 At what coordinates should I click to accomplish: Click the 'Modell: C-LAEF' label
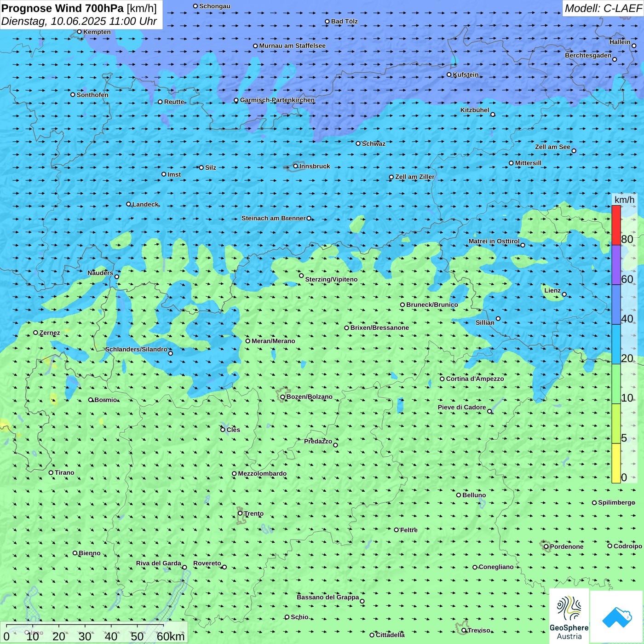(x=603, y=8)
